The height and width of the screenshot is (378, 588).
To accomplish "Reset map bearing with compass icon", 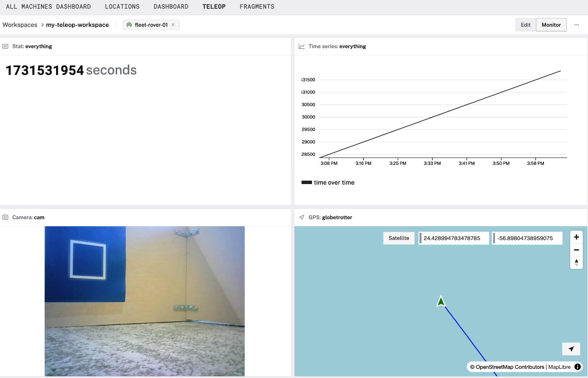I will point(576,263).
